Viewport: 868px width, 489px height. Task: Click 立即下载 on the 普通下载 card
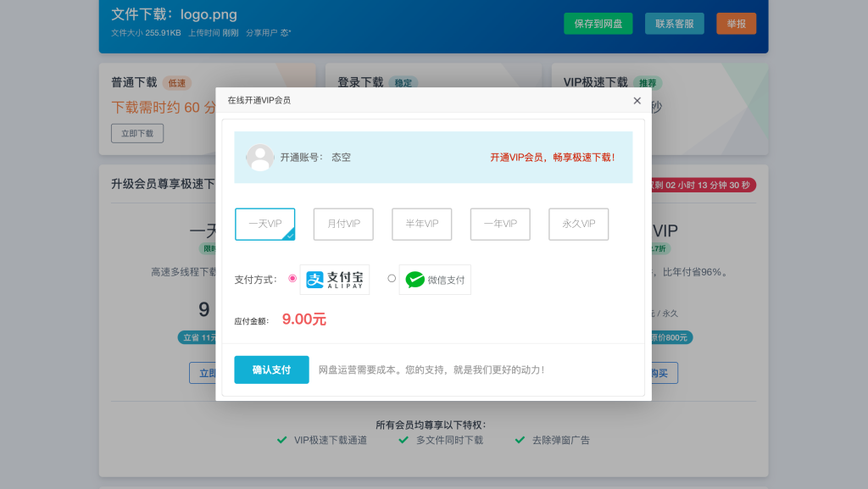point(136,132)
